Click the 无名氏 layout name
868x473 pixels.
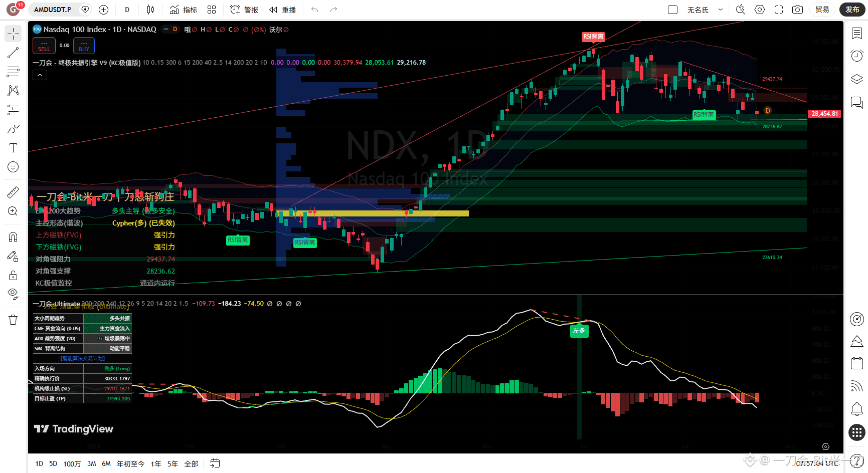[698, 10]
